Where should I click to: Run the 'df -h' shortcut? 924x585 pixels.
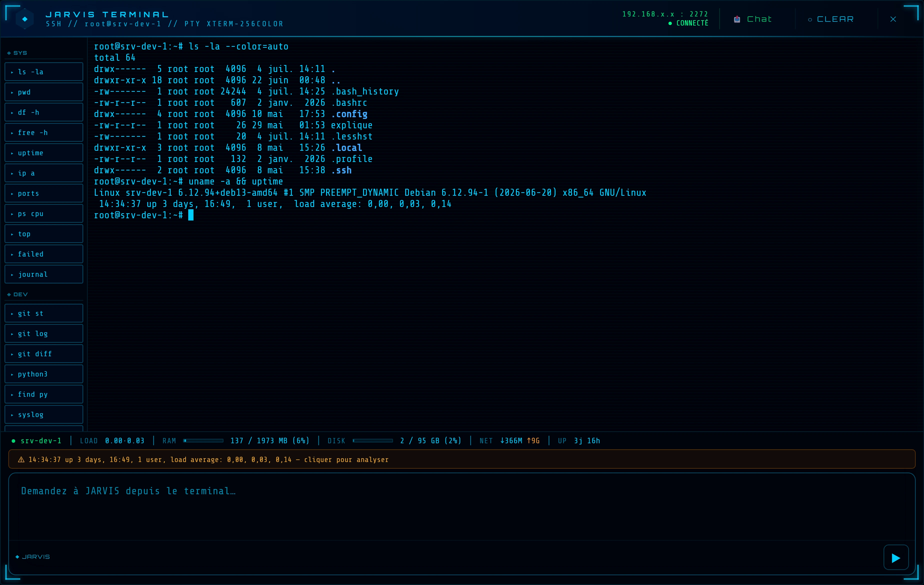point(44,112)
